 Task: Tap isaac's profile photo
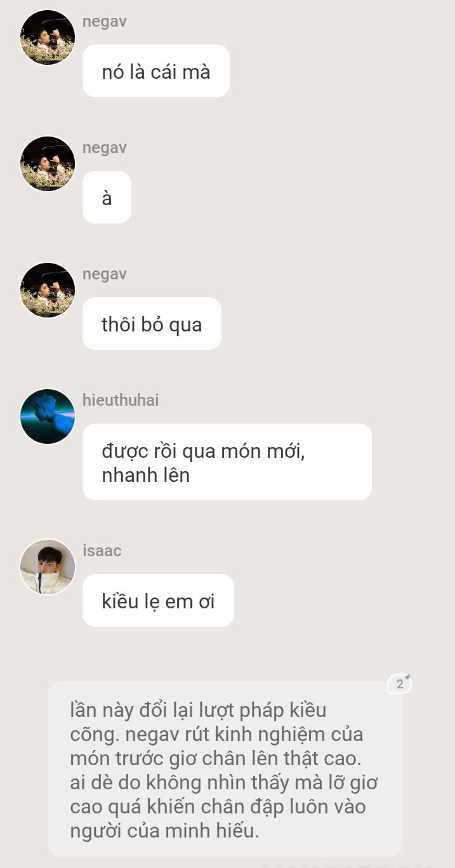[x=48, y=567]
